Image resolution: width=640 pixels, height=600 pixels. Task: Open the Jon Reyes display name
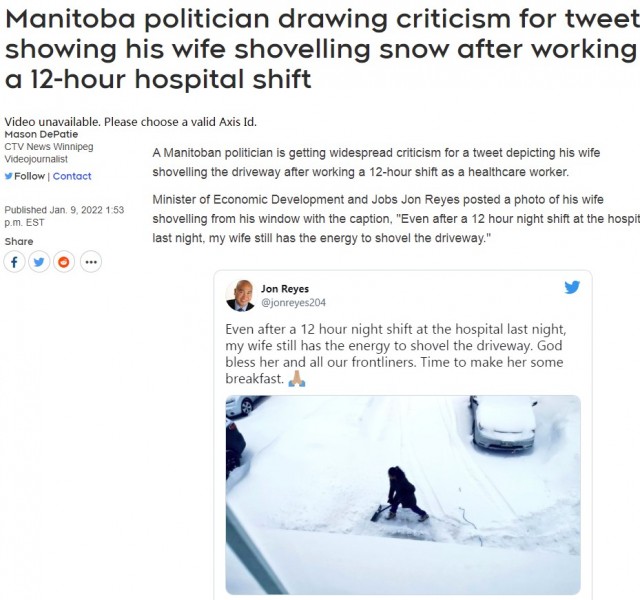coord(283,288)
